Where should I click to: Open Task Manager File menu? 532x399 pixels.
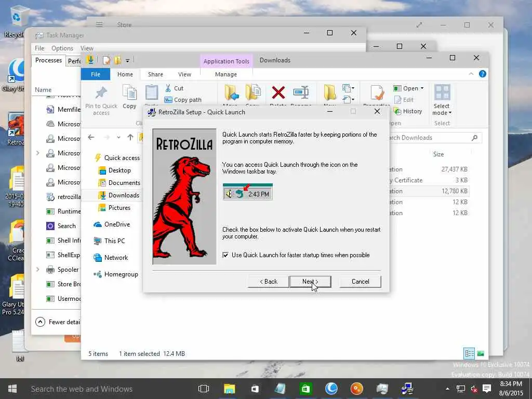39,48
